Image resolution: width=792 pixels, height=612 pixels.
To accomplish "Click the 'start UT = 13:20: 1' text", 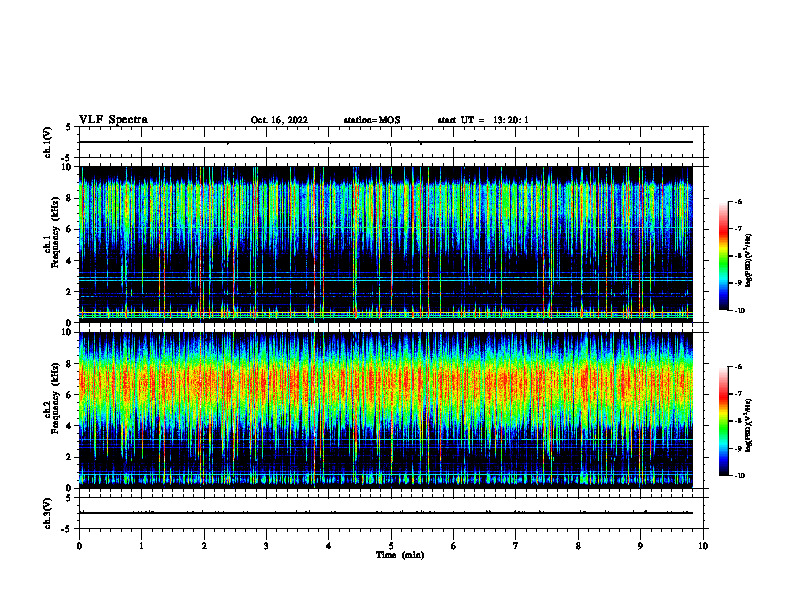I will tap(483, 120).
